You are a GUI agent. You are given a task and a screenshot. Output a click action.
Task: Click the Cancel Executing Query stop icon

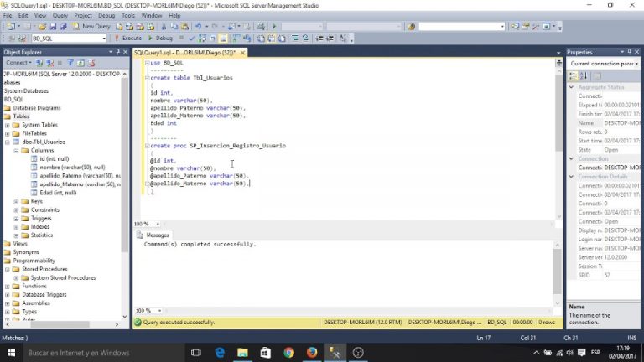[x=181, y=39]
